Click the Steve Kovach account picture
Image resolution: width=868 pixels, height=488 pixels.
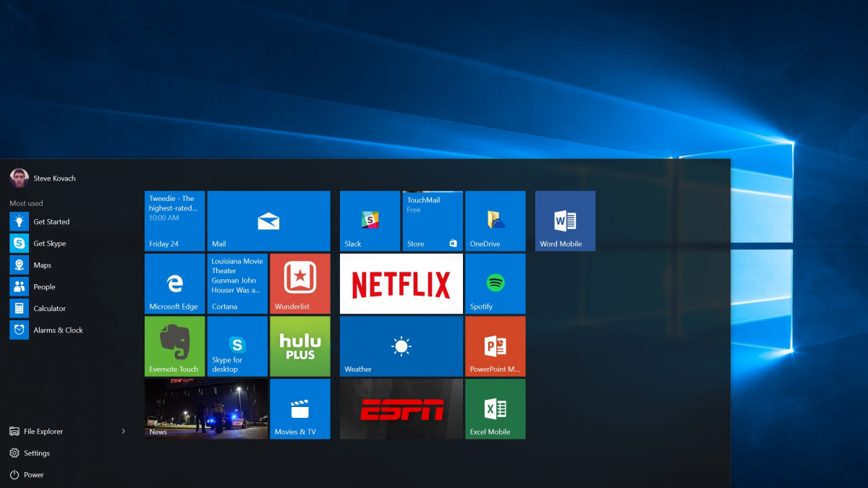point(18,177)
